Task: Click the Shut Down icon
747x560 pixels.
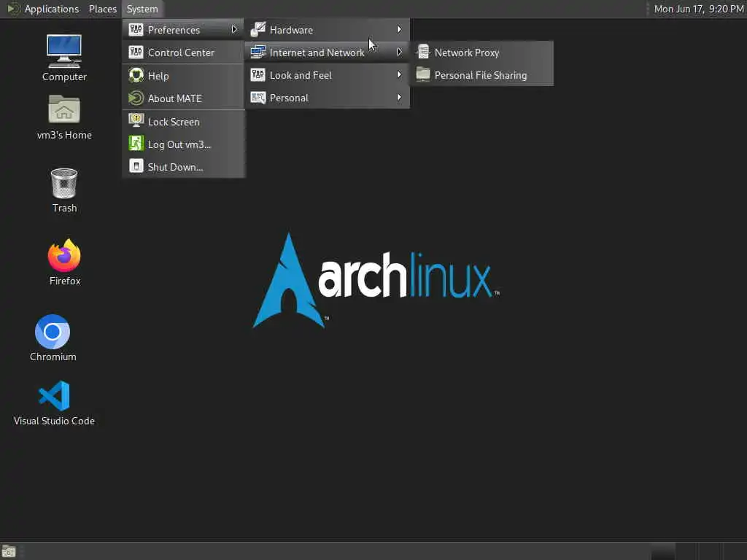Action: point(136,166)
